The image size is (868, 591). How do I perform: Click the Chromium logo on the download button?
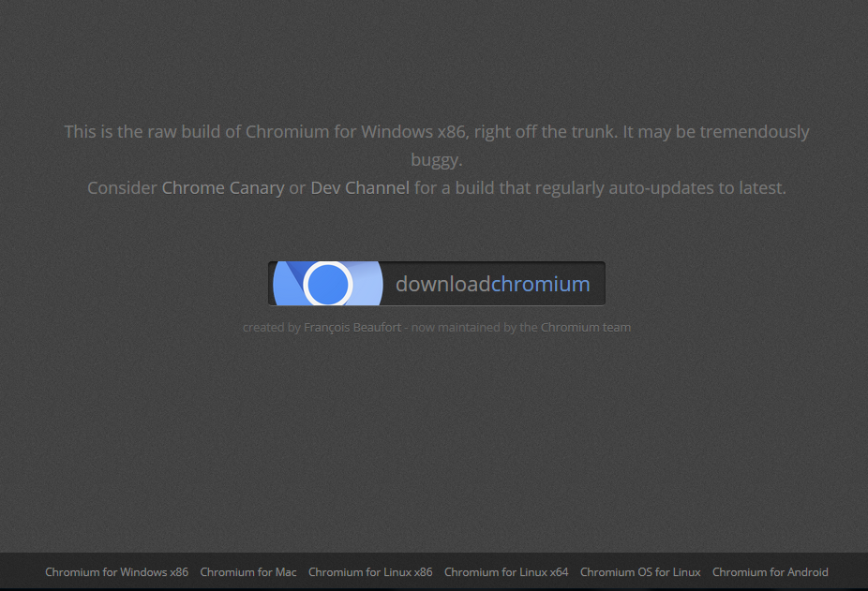[x=328, y=284]
